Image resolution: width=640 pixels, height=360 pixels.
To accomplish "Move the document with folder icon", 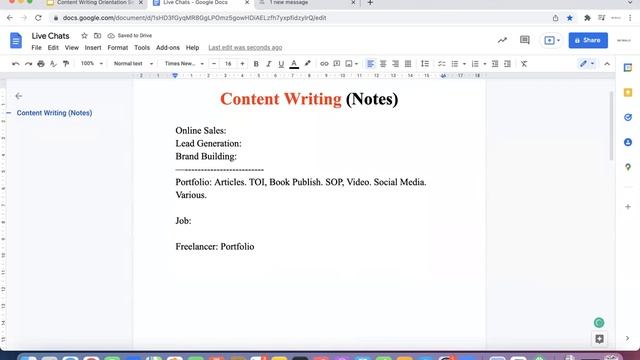I will pos(97,36).
